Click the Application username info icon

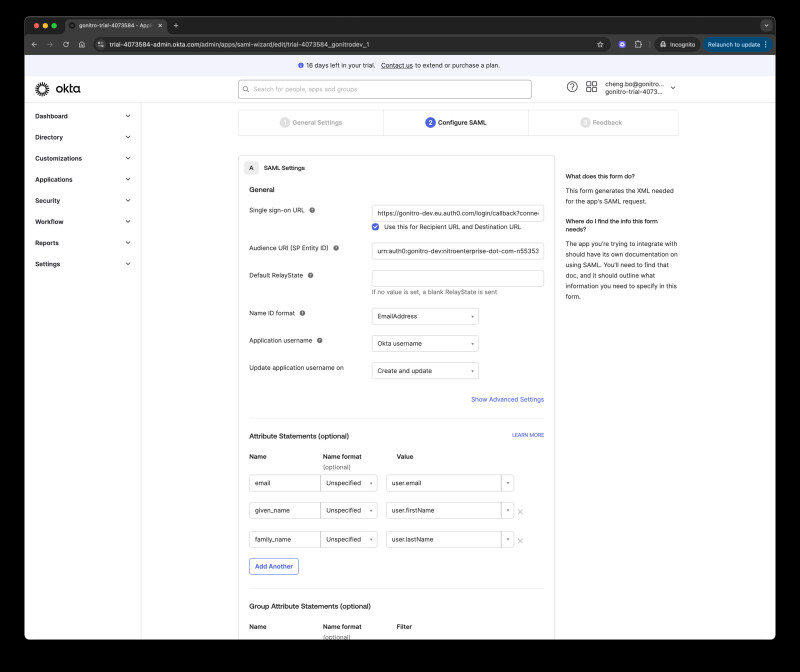[319, 340]
